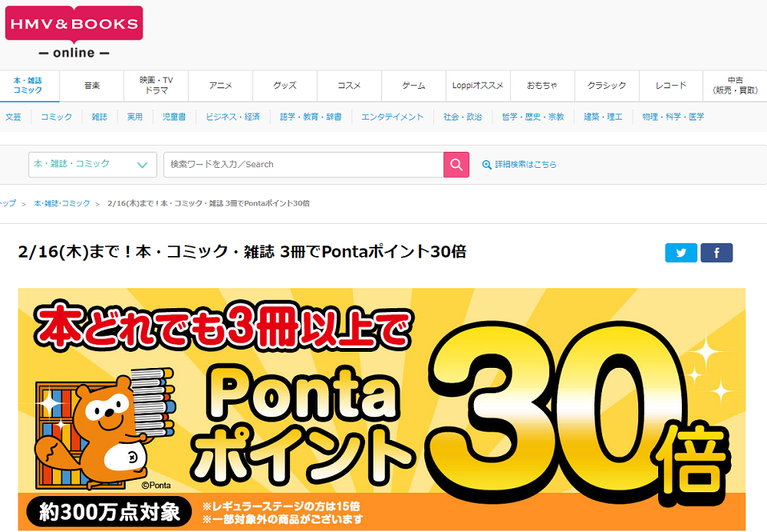
Task: Click magnifier icon beside 詳細検索はこちら
Action: [x=487, y=165]
